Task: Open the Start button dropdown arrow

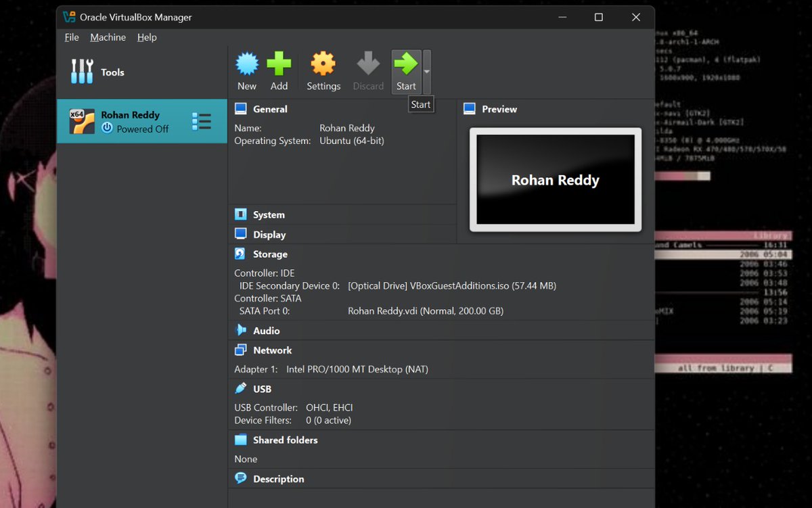Action: 426,72
